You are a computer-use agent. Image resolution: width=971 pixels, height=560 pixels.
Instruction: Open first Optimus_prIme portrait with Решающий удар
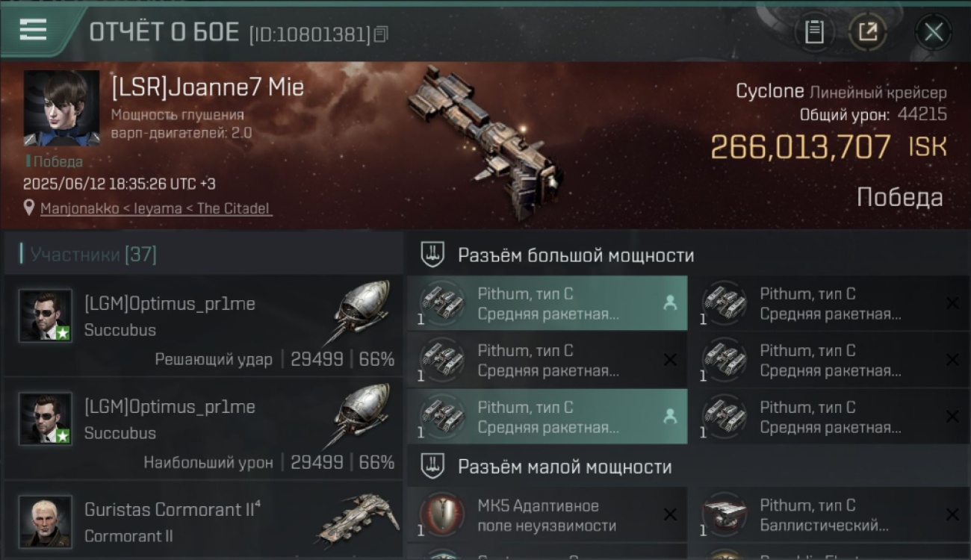click(46, 316)
